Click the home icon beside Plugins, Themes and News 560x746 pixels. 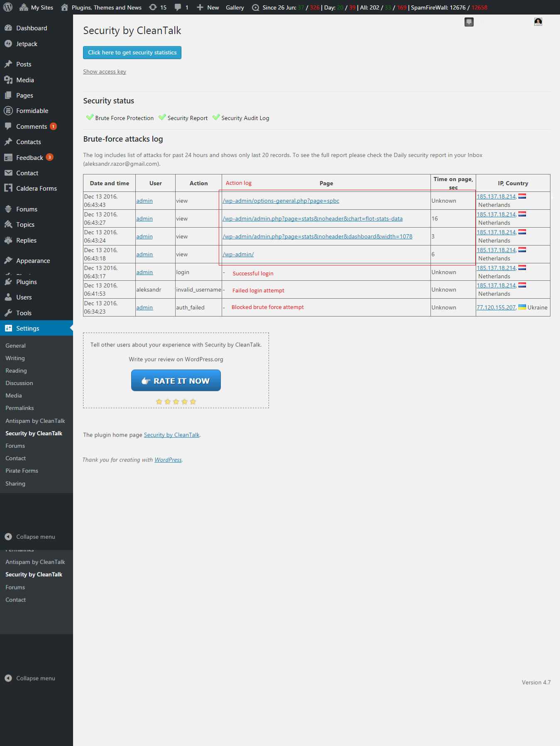coord(64,7)
